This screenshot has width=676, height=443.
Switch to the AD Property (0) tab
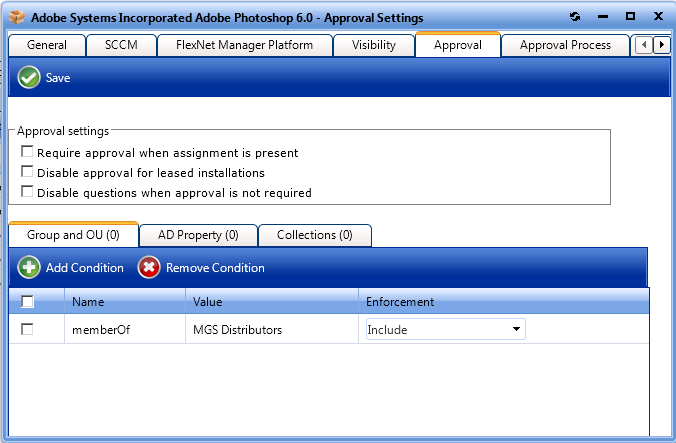198,235
